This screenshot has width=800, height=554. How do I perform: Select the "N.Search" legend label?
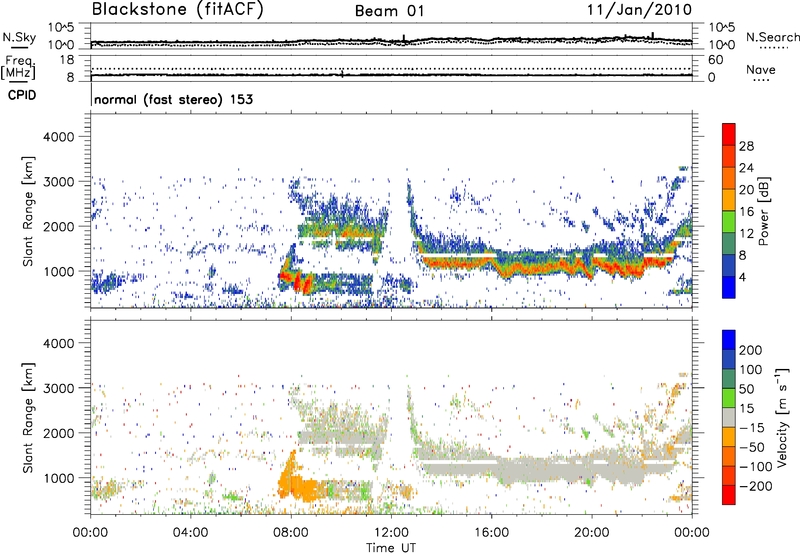tap(772, 37)
